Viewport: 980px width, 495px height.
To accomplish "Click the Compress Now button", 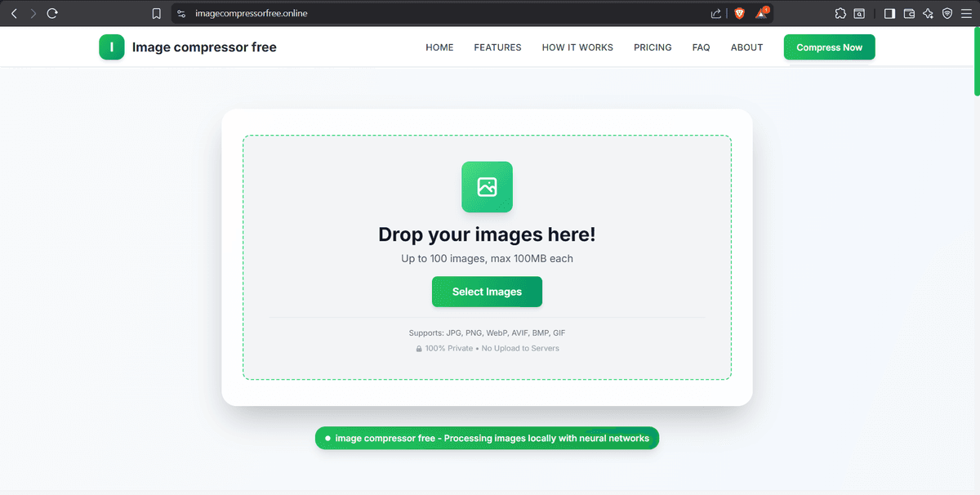I will [x=829, y=47].
